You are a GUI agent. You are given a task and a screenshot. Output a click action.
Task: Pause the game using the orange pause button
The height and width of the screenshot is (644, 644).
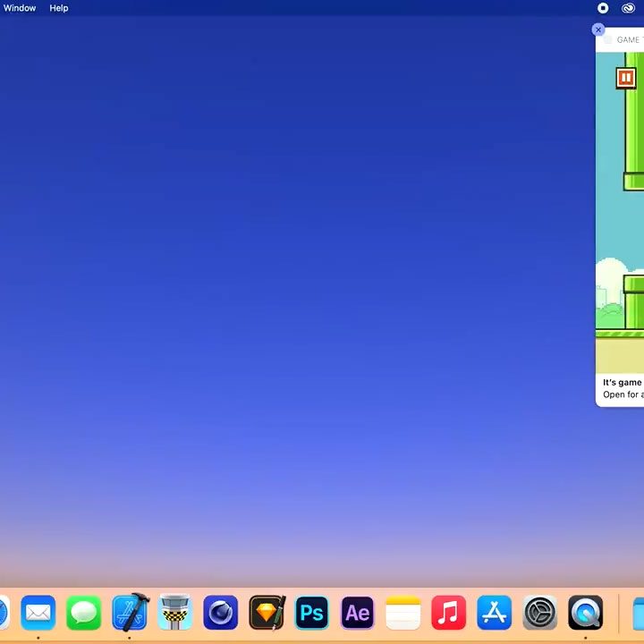(625, 78)
